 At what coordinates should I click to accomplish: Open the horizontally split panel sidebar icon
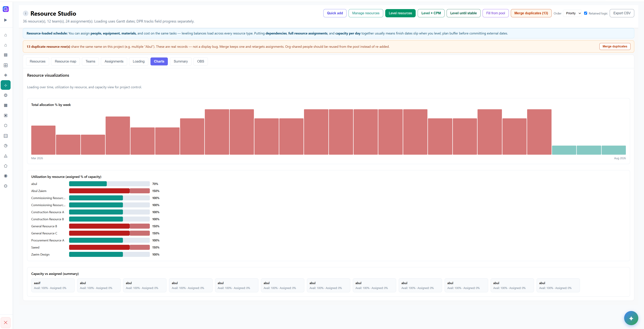(x=6, y=136)
